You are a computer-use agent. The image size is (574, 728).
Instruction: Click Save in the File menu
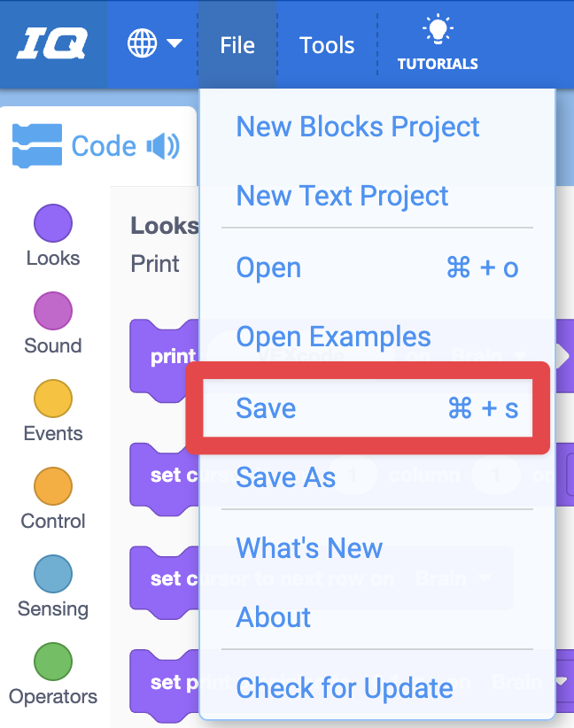[x=263, y=408]
